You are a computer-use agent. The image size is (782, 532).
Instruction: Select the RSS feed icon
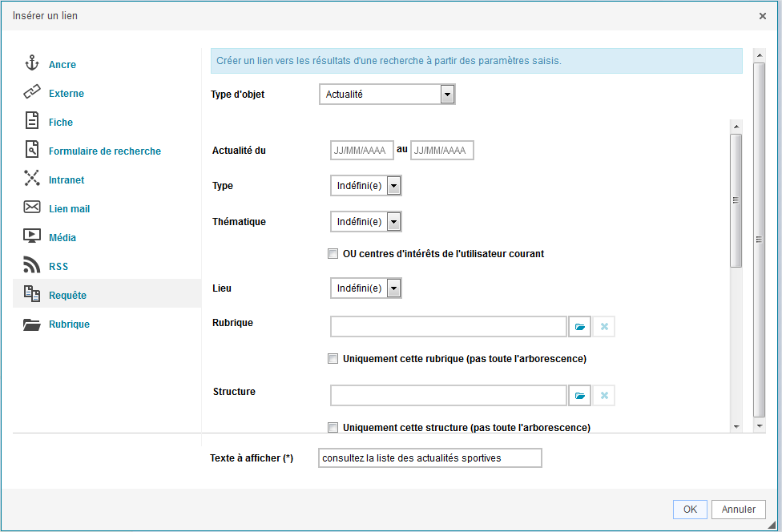(32, 264)
